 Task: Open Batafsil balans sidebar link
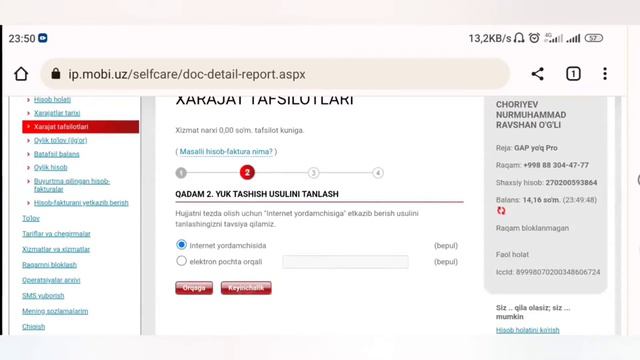point(56,154)
